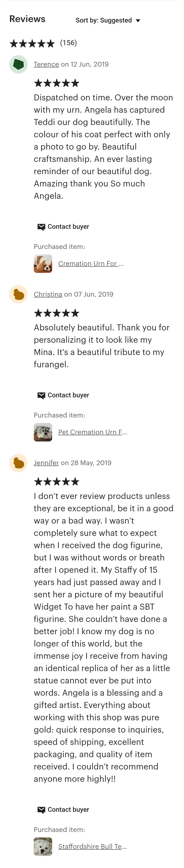
Task: Open Terence's buyer profile link
Action: (x=46, y=64)
